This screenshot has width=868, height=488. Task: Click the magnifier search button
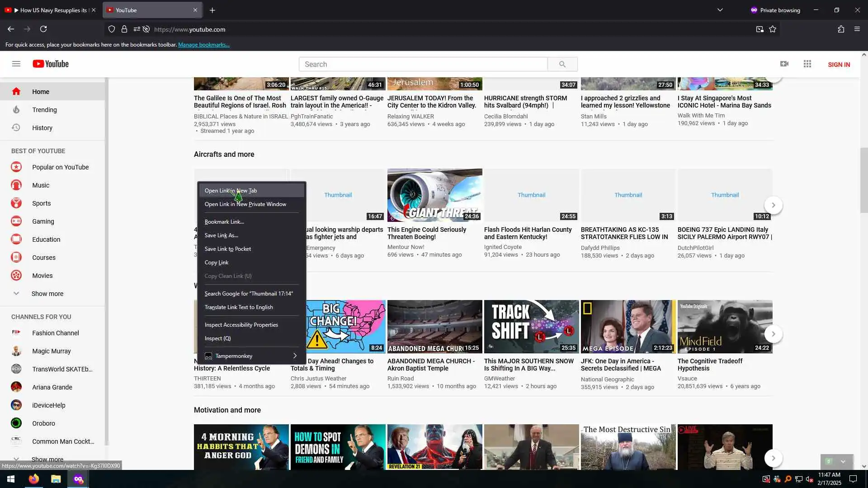click(562, 64)
